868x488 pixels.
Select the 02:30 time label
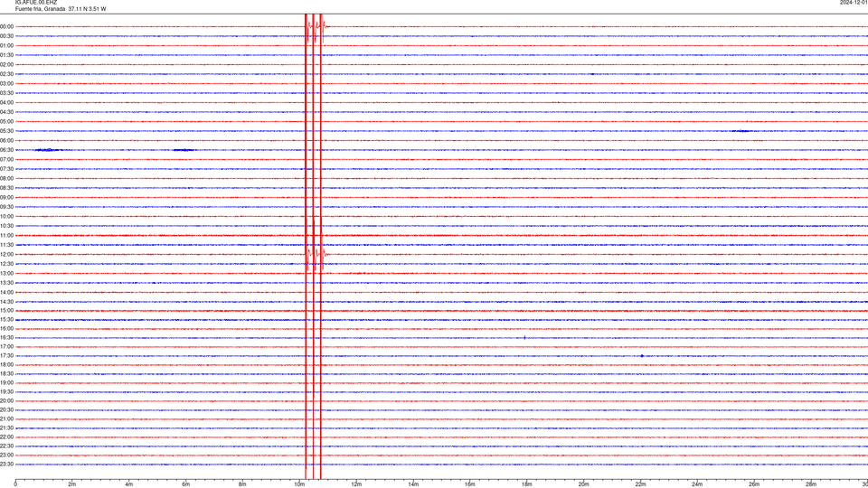point(6,74)
